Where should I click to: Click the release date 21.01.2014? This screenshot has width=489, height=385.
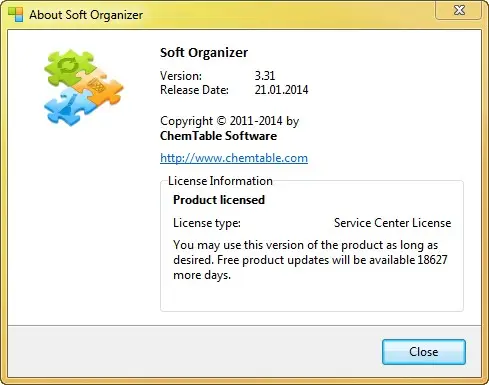281,90
